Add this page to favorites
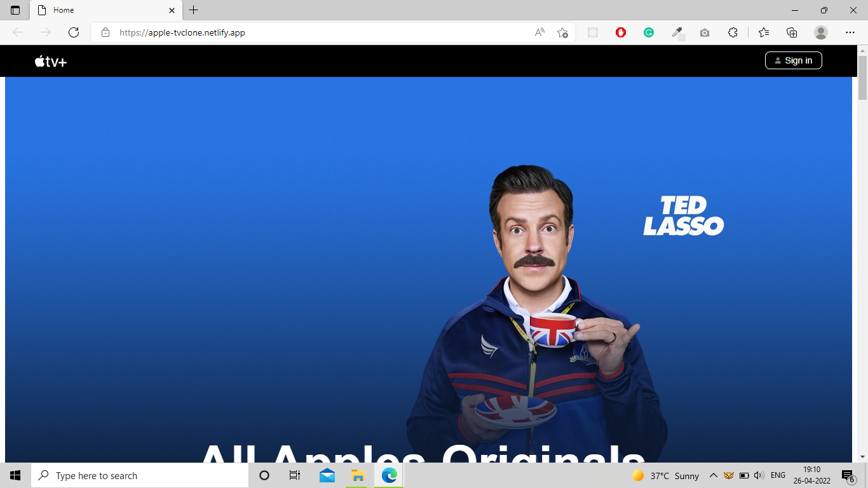Image resolution: width=868 pixels, height=488 pixels. coord(562,32)
